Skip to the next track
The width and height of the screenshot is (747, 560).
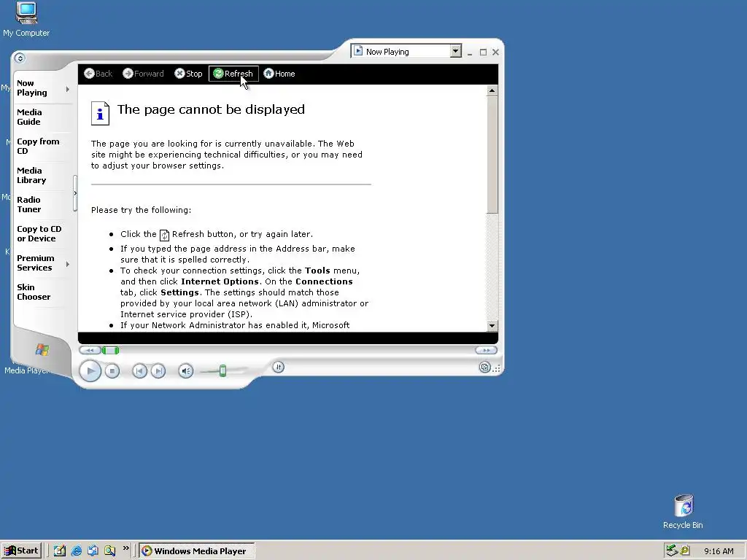tap(158, 370)
